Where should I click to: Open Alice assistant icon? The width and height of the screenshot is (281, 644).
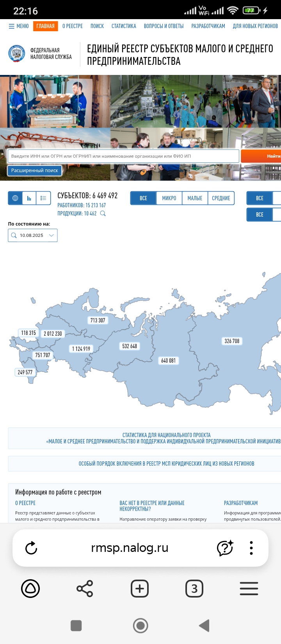coord(30,589)
